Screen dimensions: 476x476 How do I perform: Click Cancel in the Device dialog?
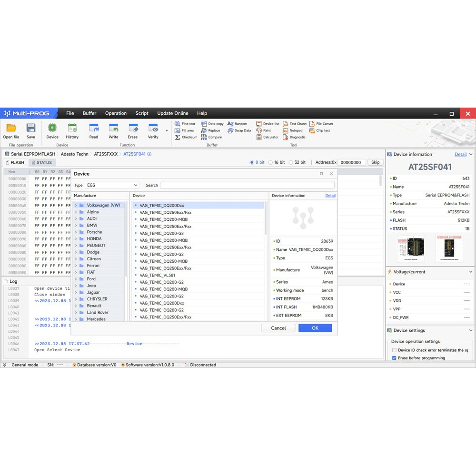278,328
